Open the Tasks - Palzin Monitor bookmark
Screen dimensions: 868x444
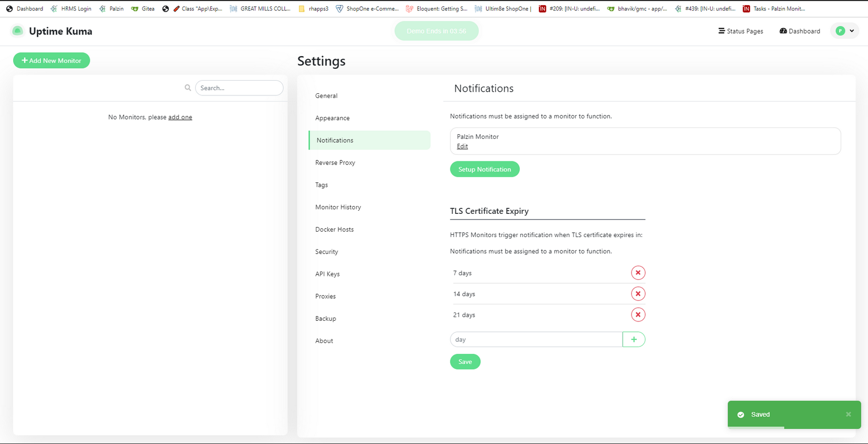coord(774,8)
